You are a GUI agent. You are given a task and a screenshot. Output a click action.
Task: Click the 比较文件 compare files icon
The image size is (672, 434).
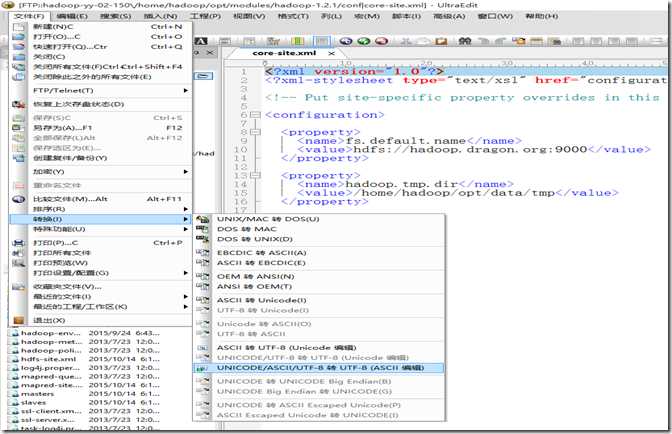point(18,199)
